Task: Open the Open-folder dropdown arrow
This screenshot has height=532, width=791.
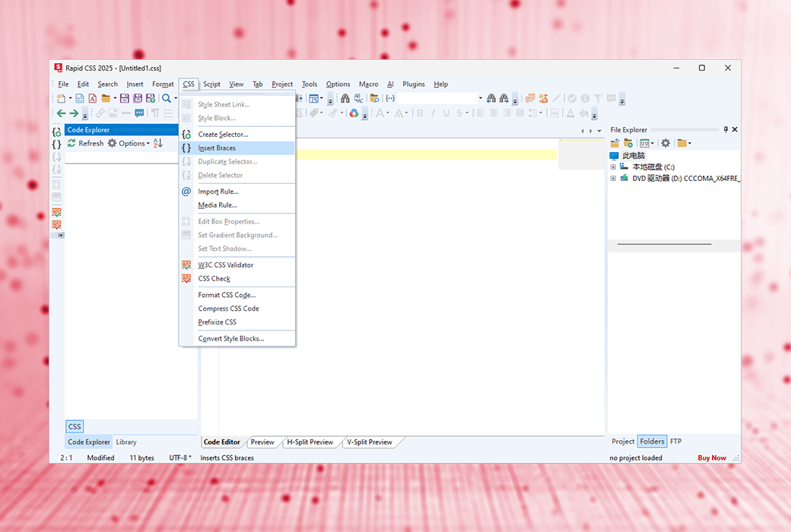Action: (115, 98)
